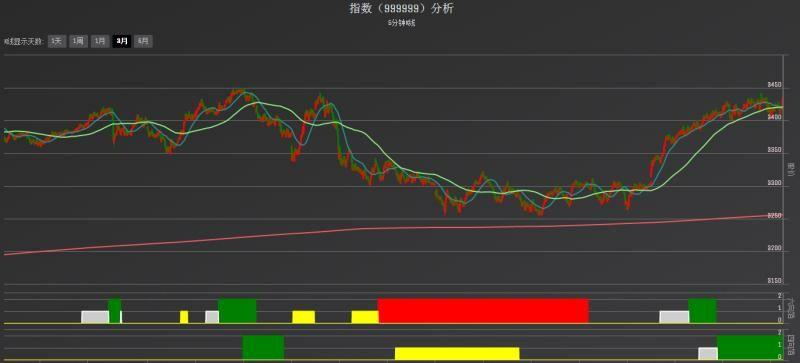
Task: Select the 1周 display range button
Action: pyautogui.click(x=79, y=41)
